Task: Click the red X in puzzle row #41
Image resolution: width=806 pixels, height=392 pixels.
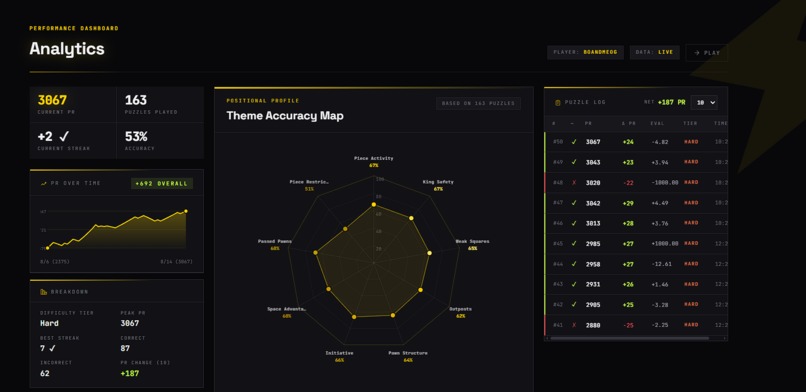Action: (574, 325)
